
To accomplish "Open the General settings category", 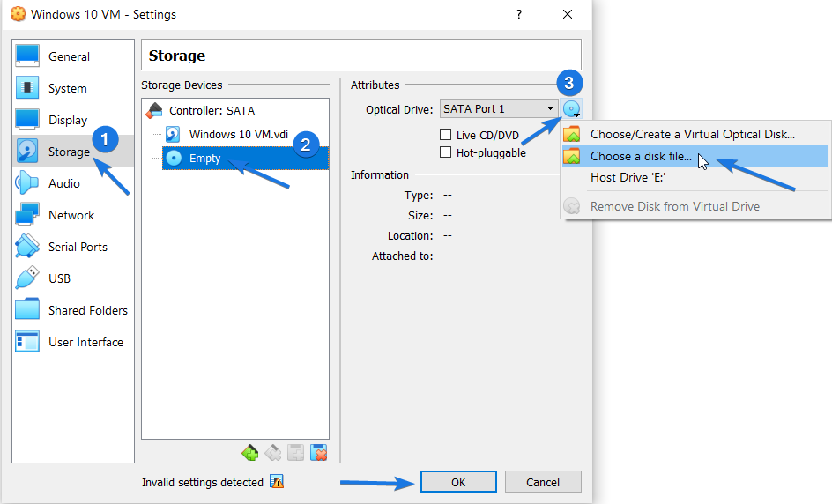I will 73,56.
